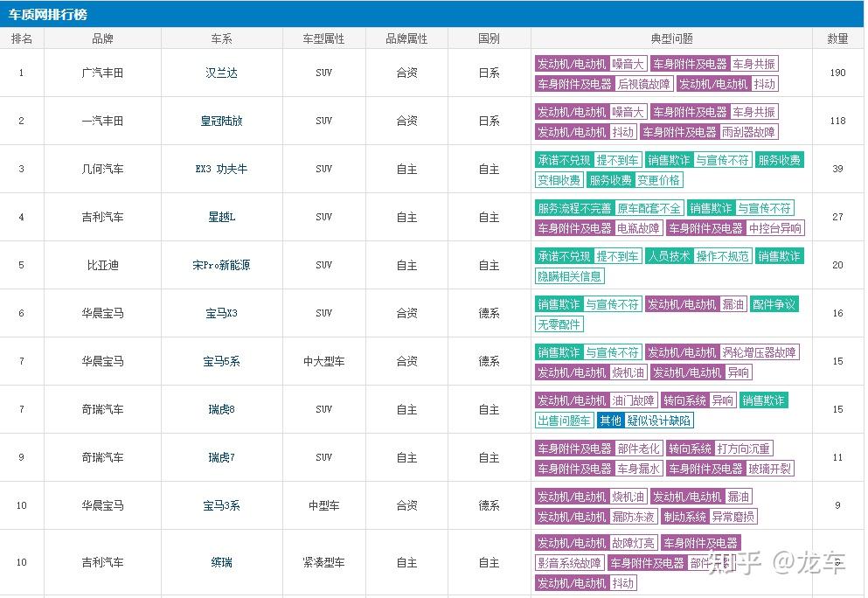Open the 瑞虎7 car series link

(221, 458)
